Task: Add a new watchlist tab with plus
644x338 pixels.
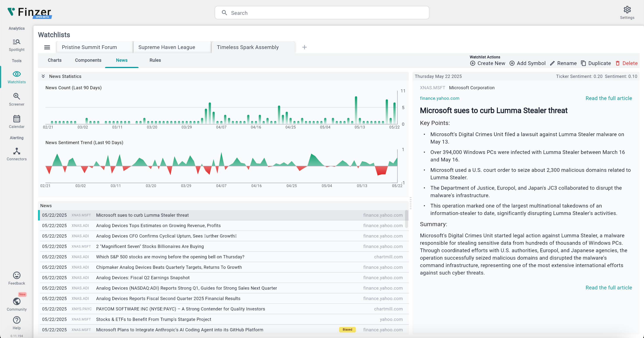Action: [304, 47]
